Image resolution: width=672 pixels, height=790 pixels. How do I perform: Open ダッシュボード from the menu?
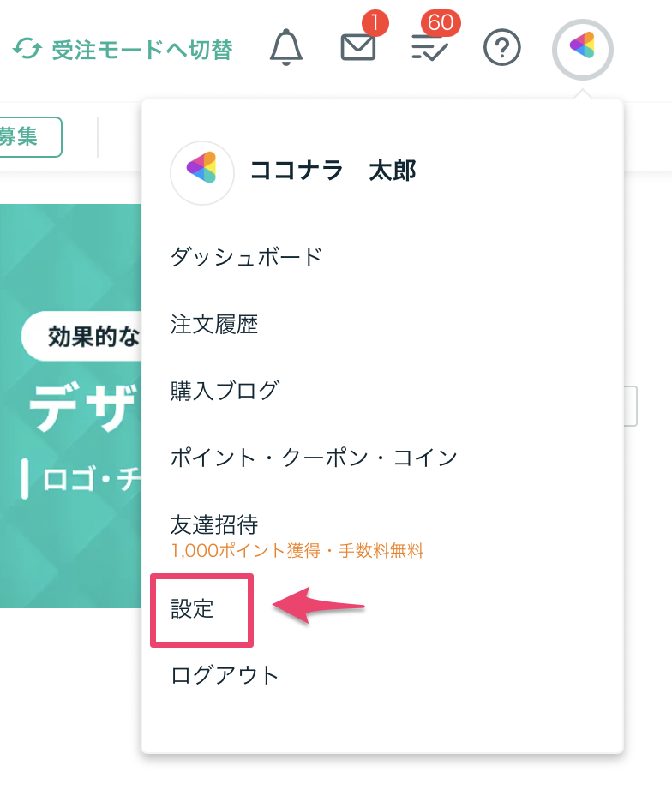246,256
